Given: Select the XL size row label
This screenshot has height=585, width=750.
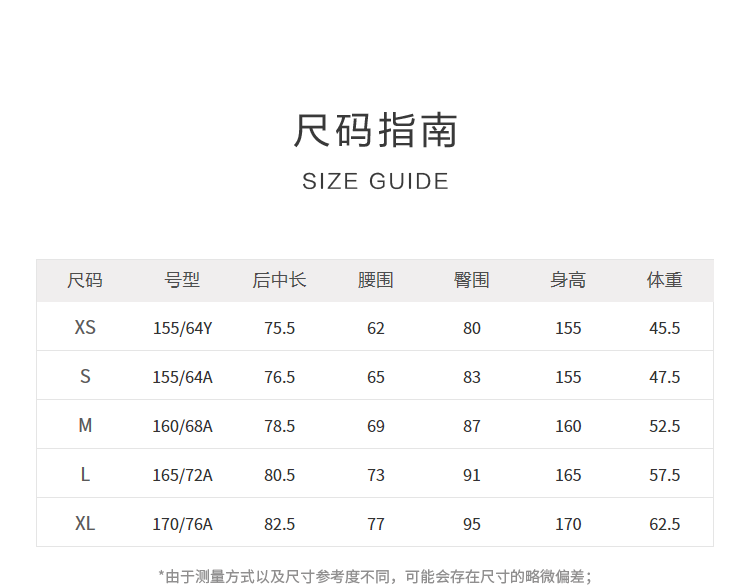Looking at the screenshot, I should point(85,524).
